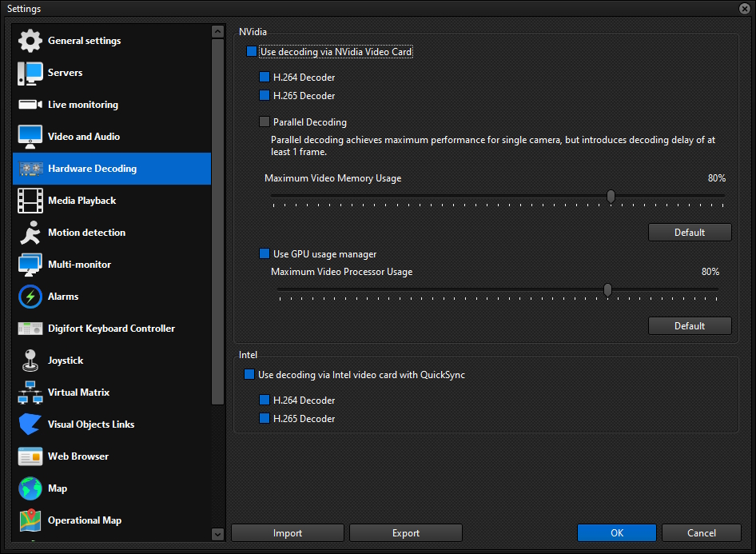Reset Maximum Video Memory Usage with Default button
This screenshot has width=756, height=554.
(690, 233)
